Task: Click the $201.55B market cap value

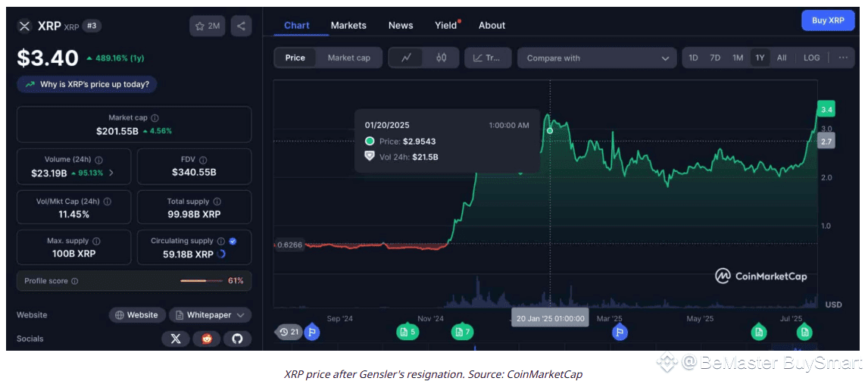Action: pos(117,131)
